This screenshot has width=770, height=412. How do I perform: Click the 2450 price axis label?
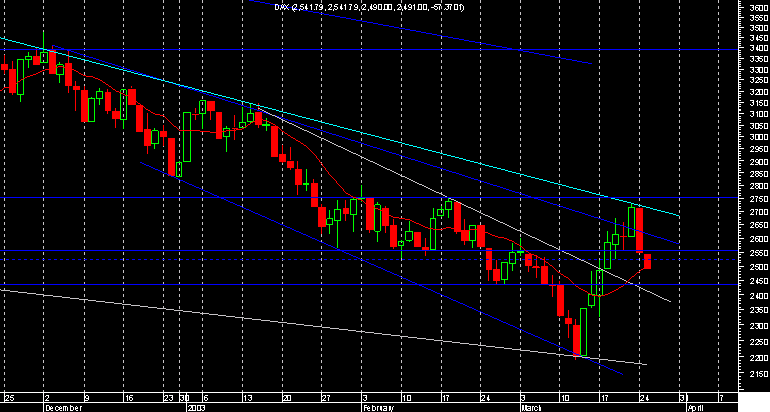tap(759, 281)
